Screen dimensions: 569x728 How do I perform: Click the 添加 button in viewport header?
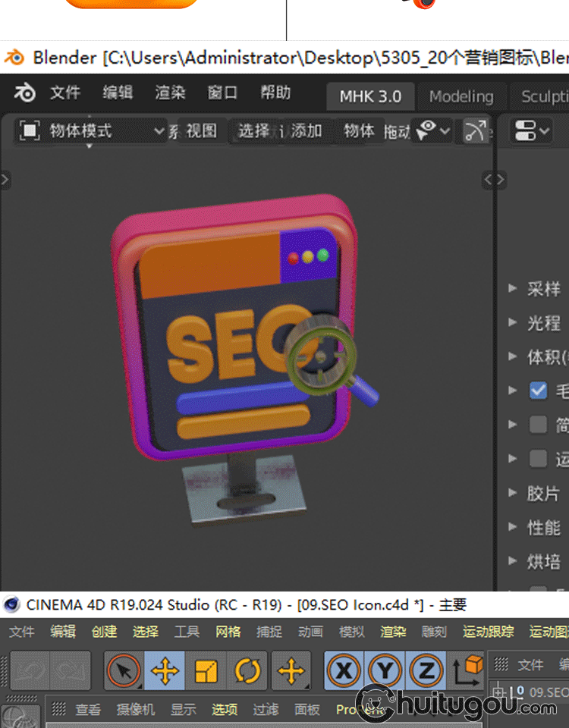[306, 131]
